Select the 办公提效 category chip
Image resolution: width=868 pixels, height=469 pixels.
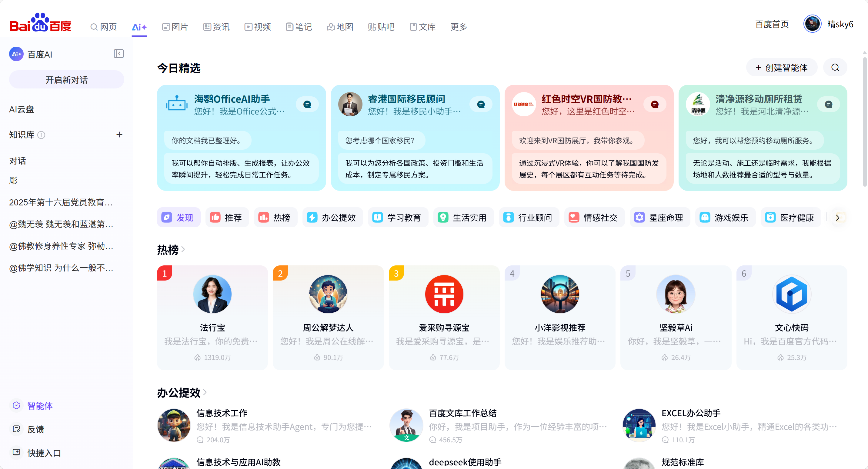point(332,217)
